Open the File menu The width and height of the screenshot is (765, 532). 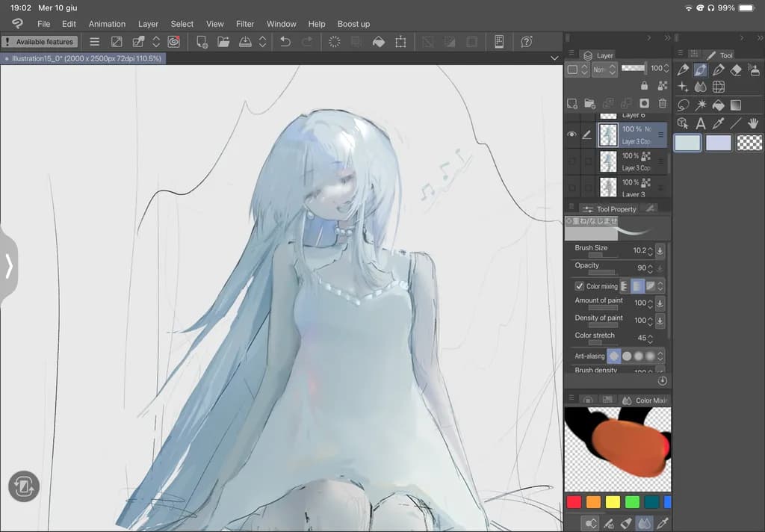44,24
